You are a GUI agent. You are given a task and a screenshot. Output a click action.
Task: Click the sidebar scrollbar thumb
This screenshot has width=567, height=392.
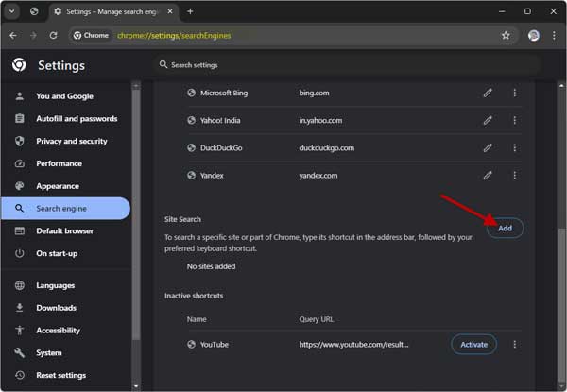136,213
